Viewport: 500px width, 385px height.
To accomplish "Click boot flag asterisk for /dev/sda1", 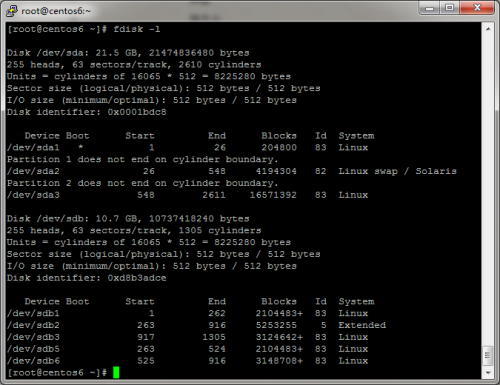I will (x=81, y=147).
